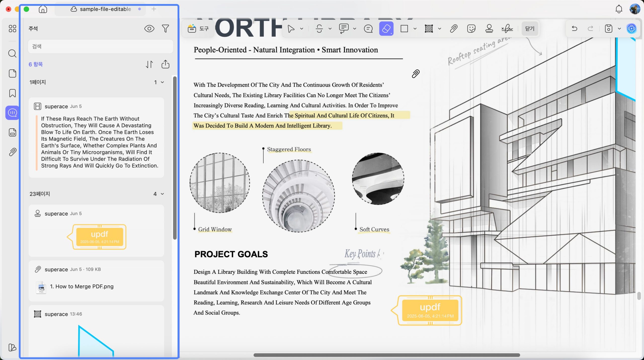The height and width of the screenshot is (360, 644).
Task: Toggle the sort order of comments
Action: (x=149, y=64)
